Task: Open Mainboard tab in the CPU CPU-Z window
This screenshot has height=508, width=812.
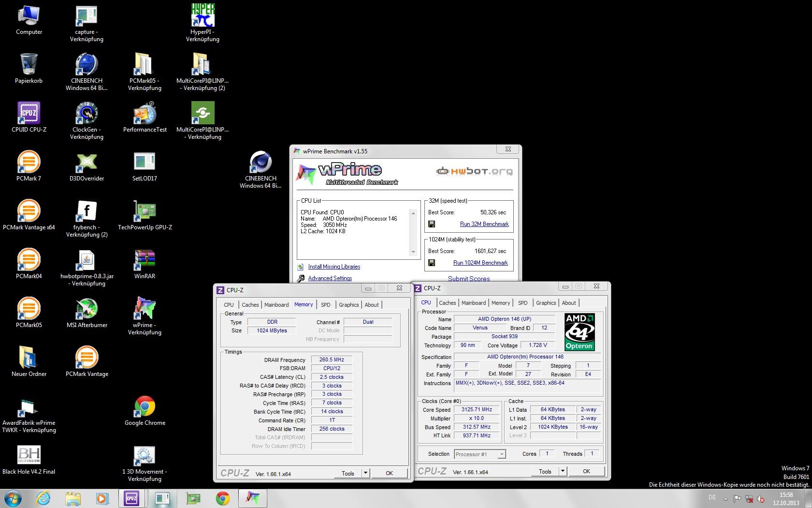Action: point(474,303)
